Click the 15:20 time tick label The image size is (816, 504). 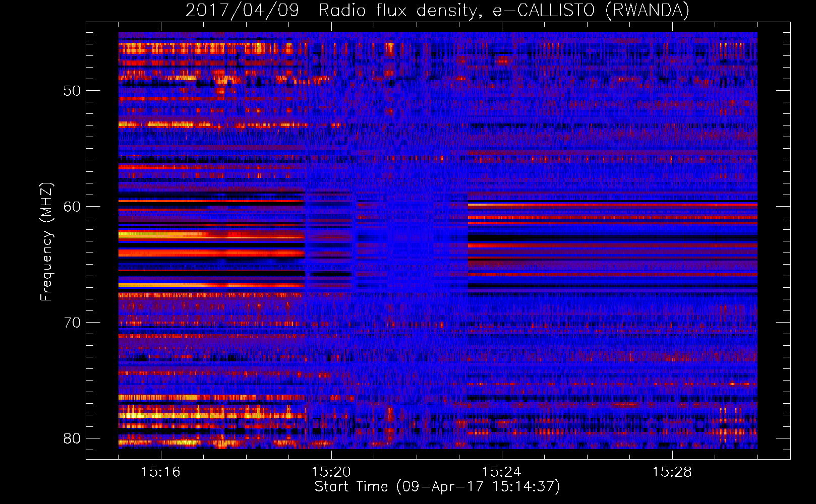pos(331,472)
